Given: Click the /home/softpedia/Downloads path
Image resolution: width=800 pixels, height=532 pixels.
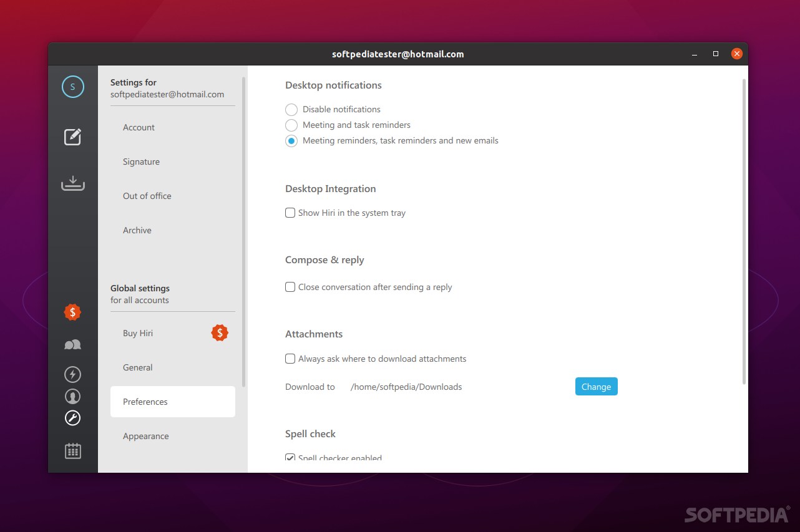Looking at the screenshot, I should coord(406,387).
